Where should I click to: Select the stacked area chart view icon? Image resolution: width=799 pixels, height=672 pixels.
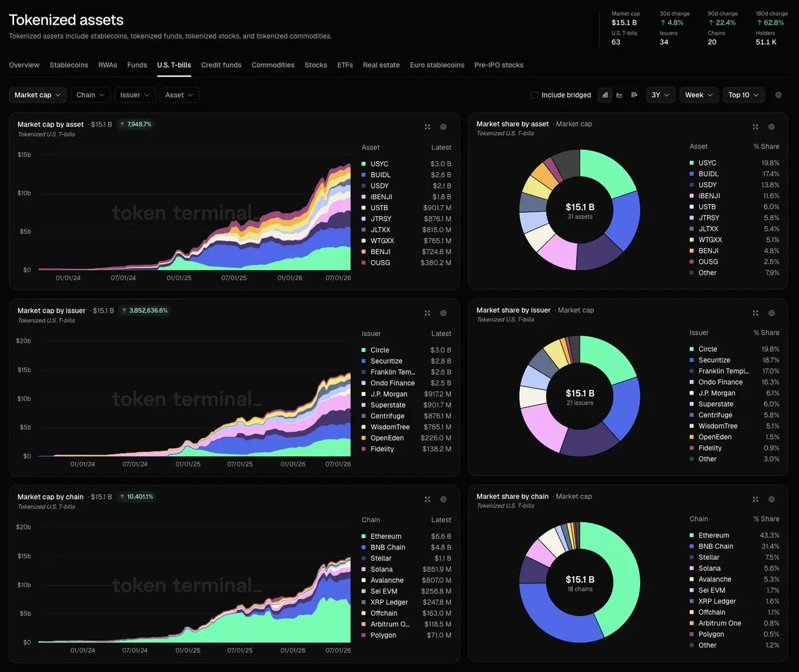(x=605, y=95)
